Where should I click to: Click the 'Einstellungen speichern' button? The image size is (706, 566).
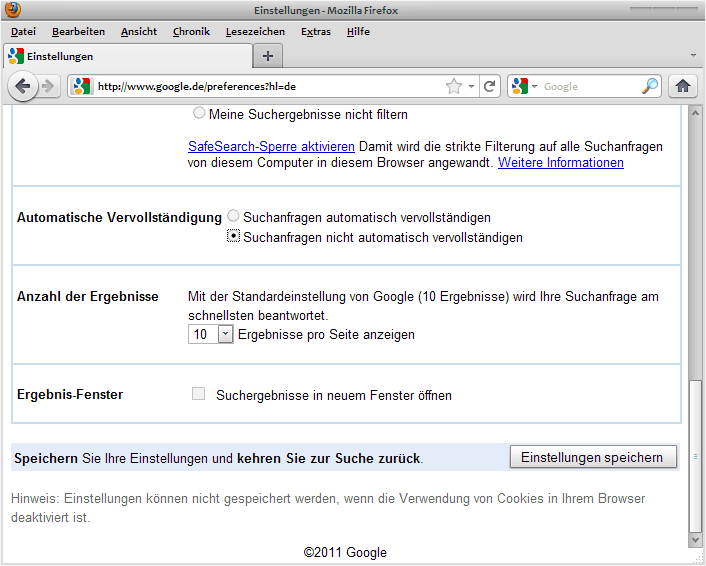593,457
